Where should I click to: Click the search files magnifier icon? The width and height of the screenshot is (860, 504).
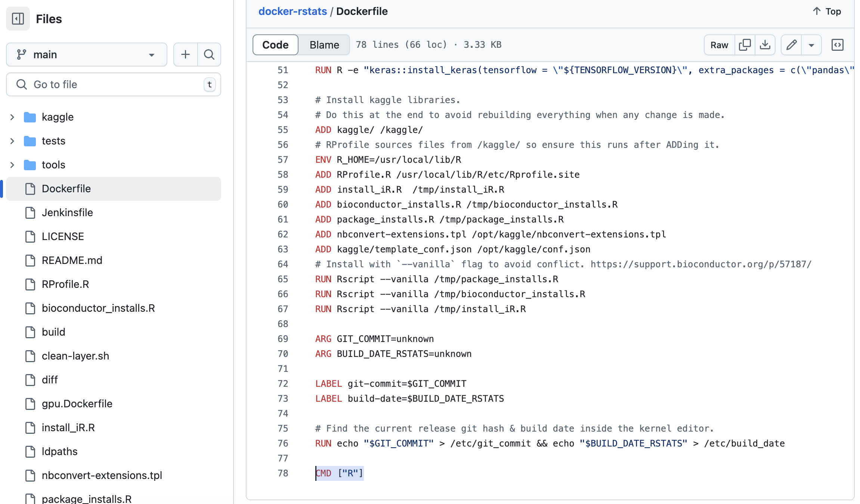[x=209, y=55]
